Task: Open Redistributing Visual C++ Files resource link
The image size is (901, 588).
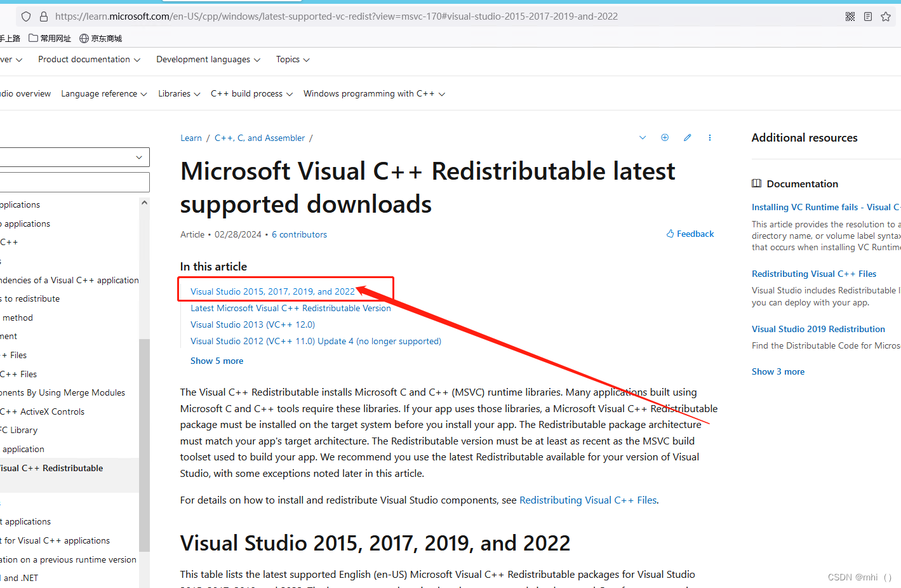Action: point(814,274)
